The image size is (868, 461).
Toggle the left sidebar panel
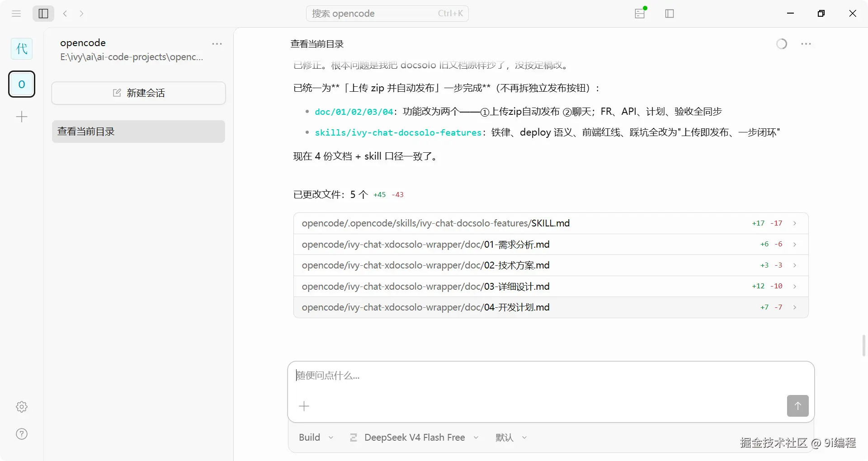(43, 14)
